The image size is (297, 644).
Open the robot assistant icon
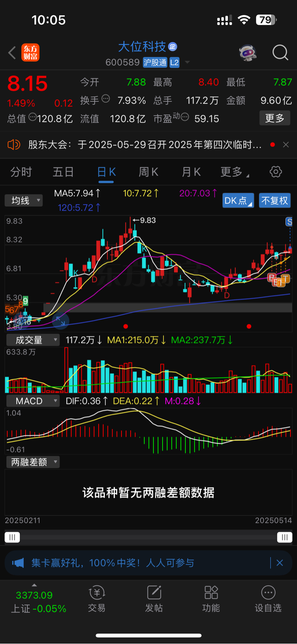[248, 53]
